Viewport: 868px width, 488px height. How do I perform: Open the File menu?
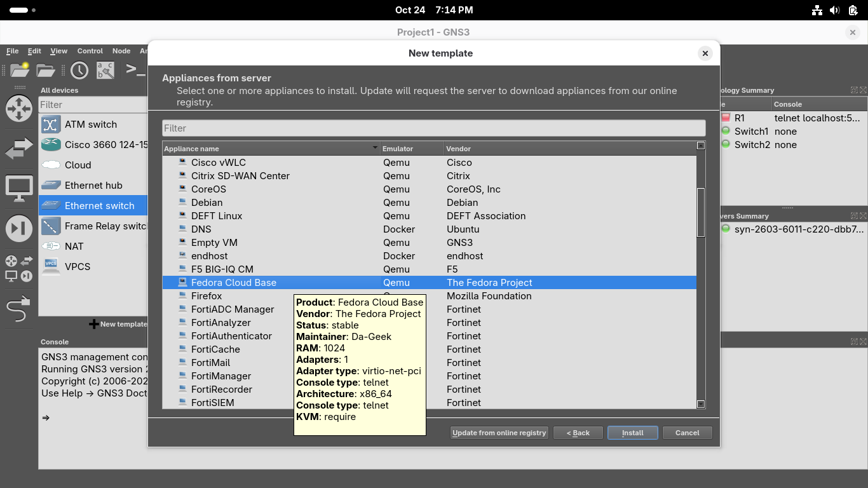point(13,51)
